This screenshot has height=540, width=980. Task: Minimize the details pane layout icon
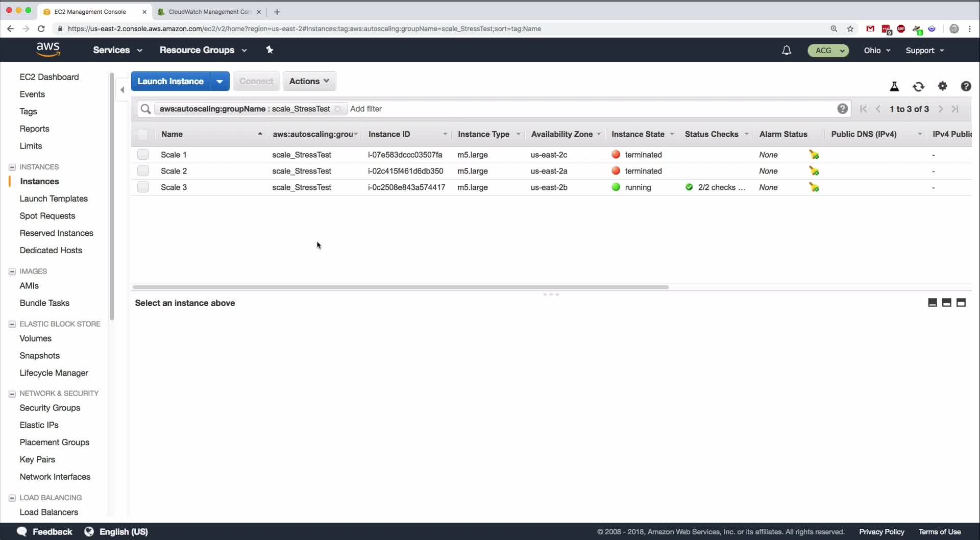point(932,303)
